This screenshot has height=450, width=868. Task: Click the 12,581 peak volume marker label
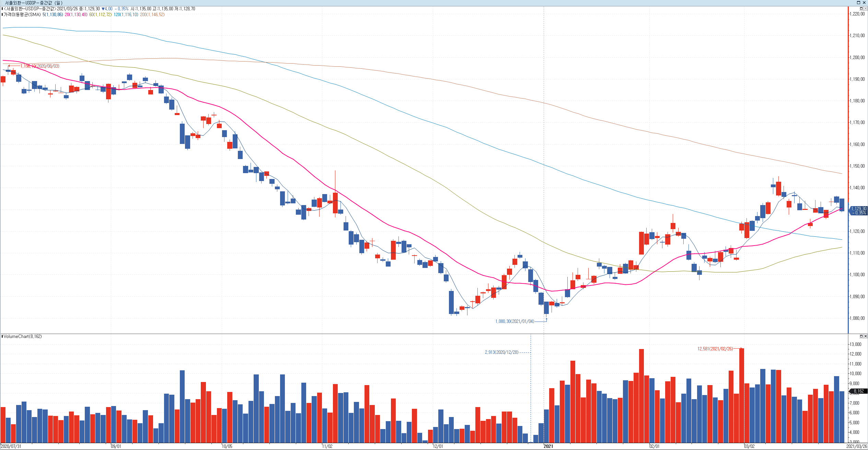point(715,349)
